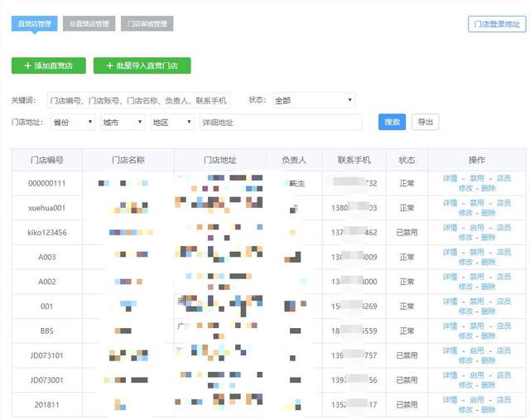Open 店员 for store kiko123456

pos(503,228)
